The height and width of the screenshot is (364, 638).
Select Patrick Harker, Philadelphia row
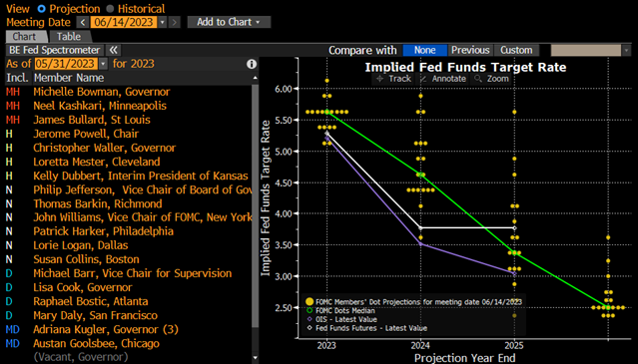(129, 231)
